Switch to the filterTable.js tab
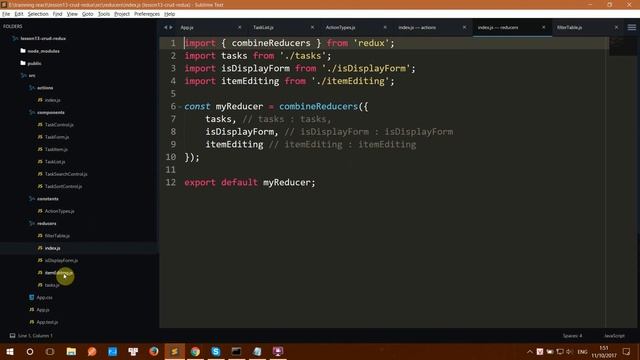Image resolution: width=640 pixels, height=360 pixels. pos(569,27)
